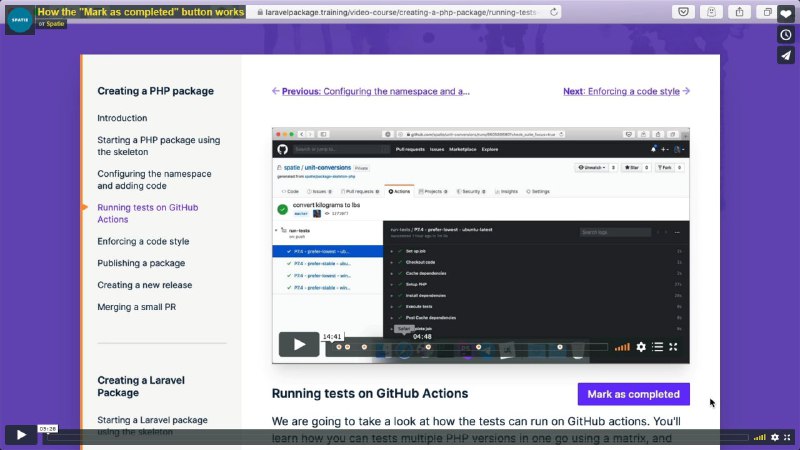Star the unit-conversions repository

coord(632,167)
